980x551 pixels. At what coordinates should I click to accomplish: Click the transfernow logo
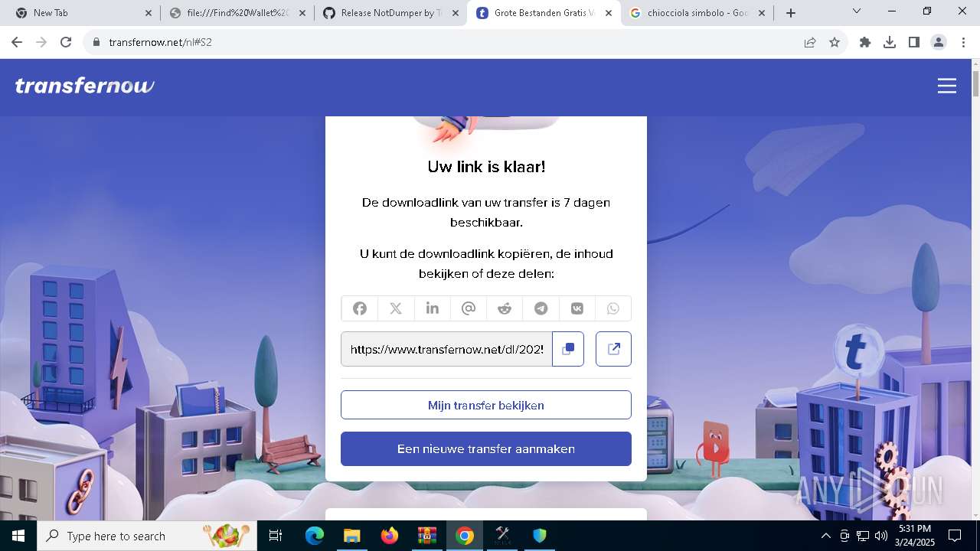pos(85,86)
